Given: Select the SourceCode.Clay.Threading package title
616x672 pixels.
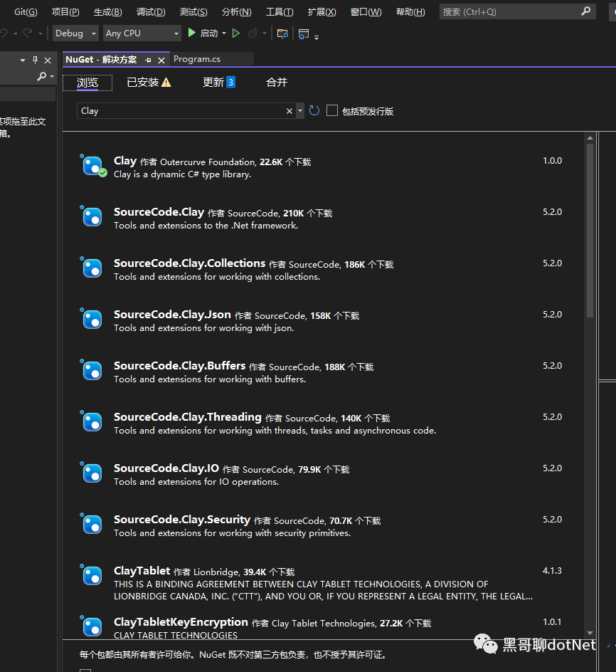Looking at the screenshot, I should point(188,416).
